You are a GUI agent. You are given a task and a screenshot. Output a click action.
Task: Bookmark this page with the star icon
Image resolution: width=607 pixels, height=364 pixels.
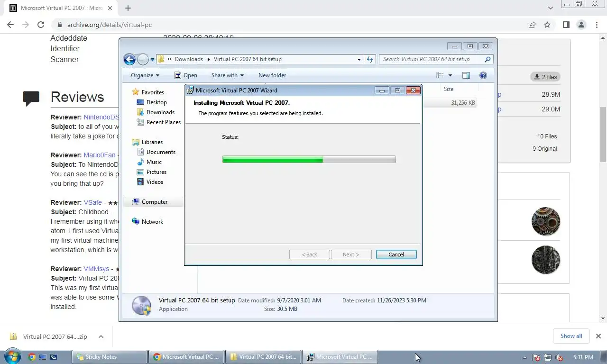click(547, 25)
